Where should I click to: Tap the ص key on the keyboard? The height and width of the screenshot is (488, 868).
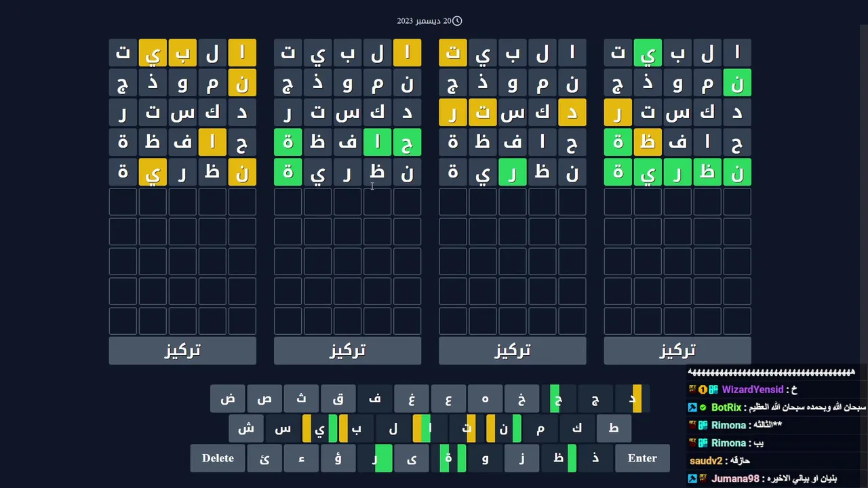click(x=264, y=399)
